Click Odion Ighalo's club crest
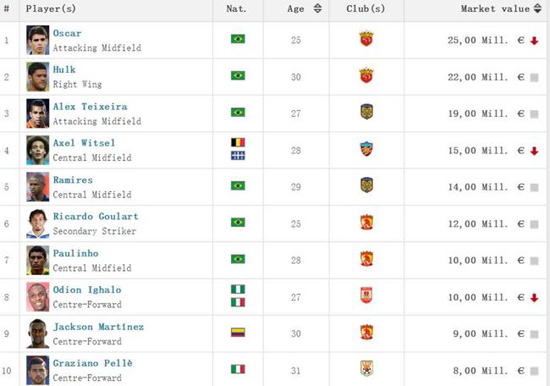Screen dimensions: 550x386 tap(367, 296)
